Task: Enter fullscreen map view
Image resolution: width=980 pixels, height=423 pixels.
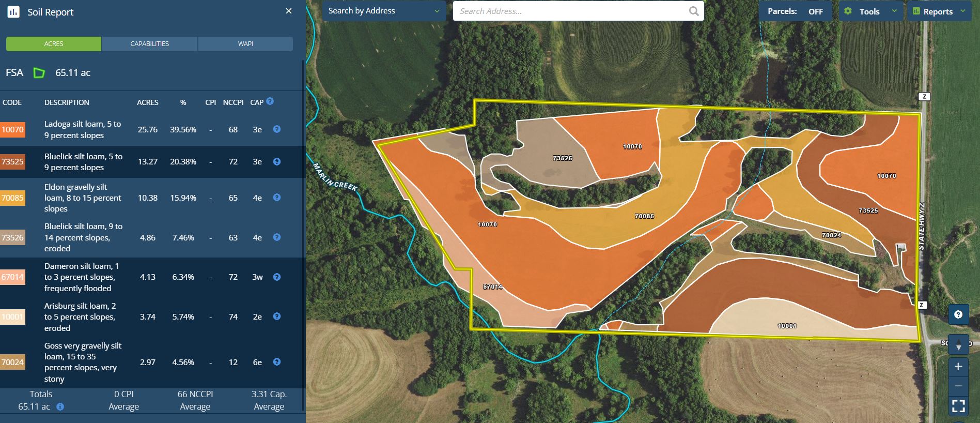Action: click(958, 406)
